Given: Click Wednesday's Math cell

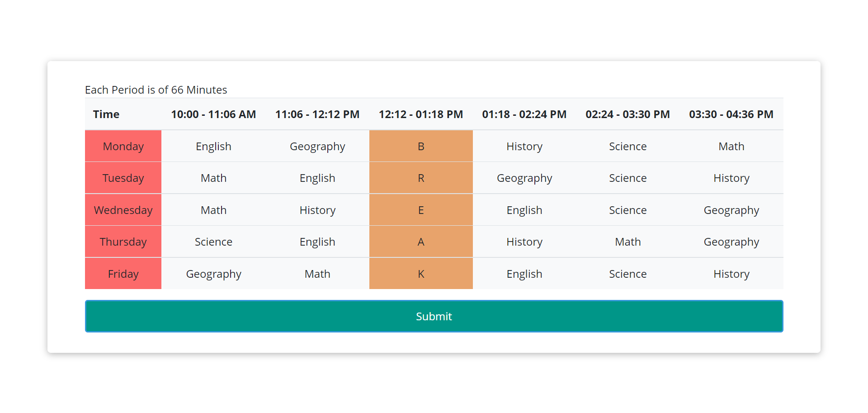Looking at the screenshot, I should tap(213, 210).
